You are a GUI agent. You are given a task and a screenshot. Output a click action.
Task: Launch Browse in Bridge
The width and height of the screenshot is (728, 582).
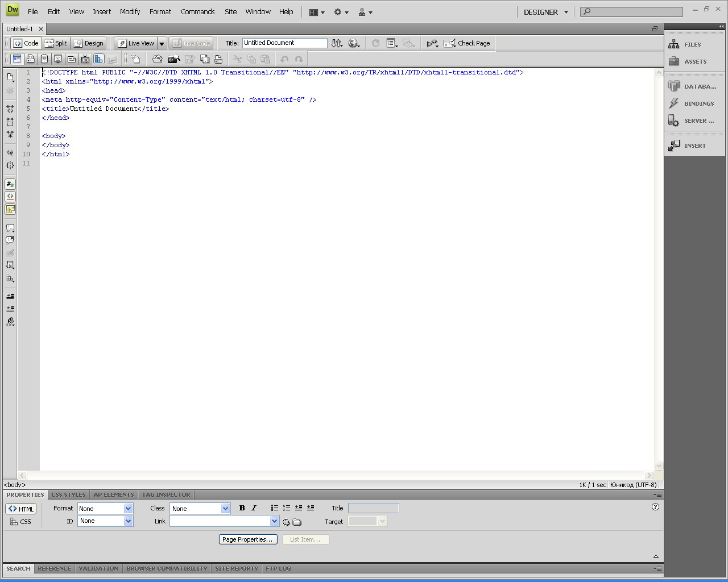click(x=173, y=59)
